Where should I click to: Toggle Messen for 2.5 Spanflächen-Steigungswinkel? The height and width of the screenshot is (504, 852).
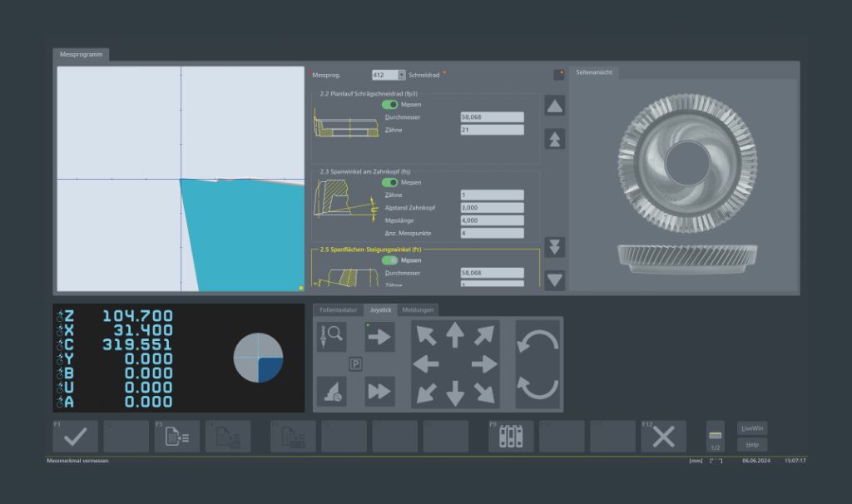pos(389,260)
